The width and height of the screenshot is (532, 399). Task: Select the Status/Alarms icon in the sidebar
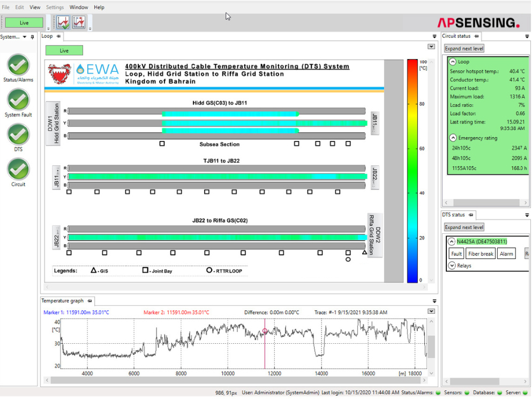(18, 64)
